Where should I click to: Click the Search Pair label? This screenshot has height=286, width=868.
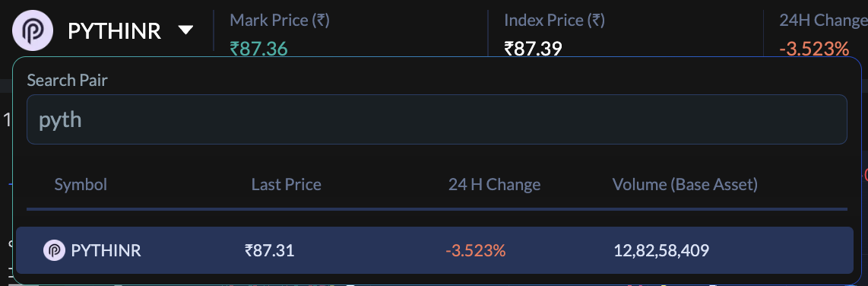point(67,81)
